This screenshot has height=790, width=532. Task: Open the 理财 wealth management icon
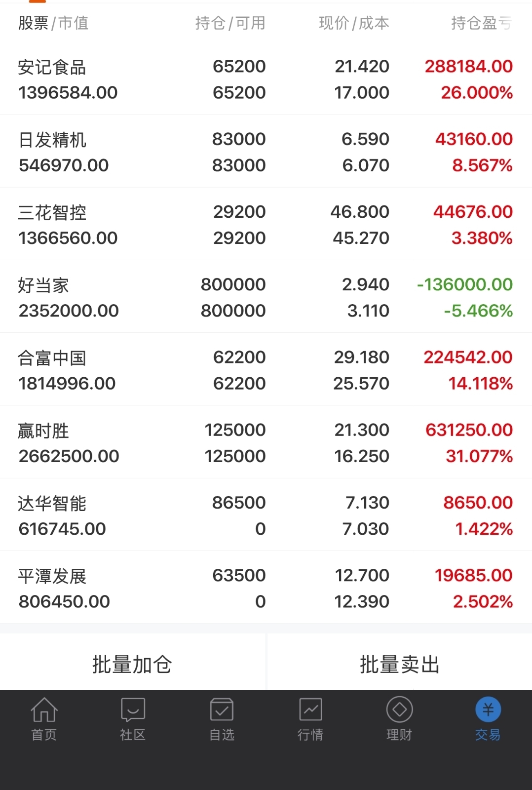tap(399, 710)
